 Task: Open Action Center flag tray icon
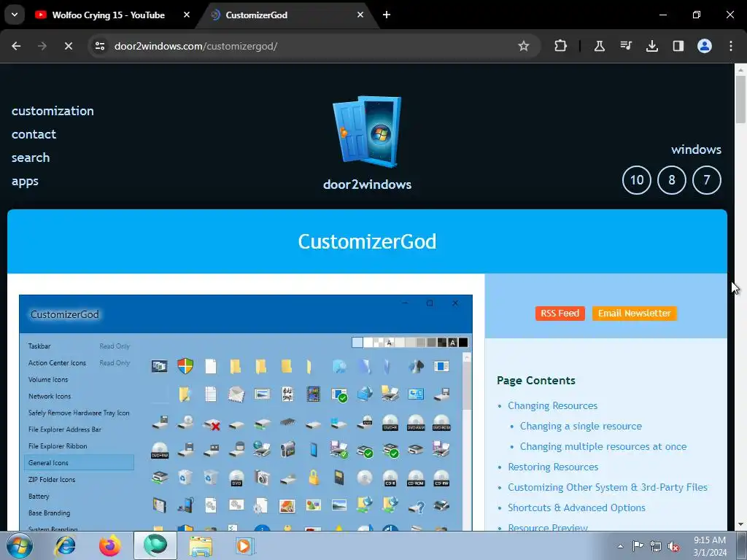click(x=638, y=546)
